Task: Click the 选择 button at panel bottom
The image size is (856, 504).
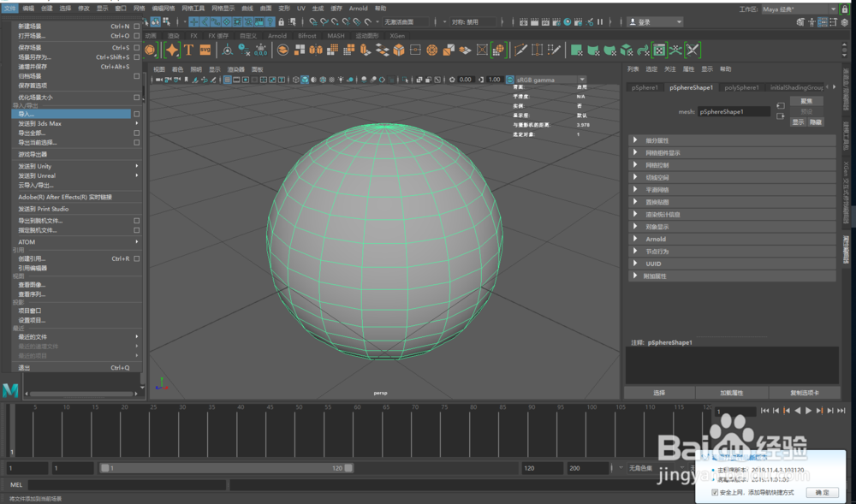Action: click(659, 393)
